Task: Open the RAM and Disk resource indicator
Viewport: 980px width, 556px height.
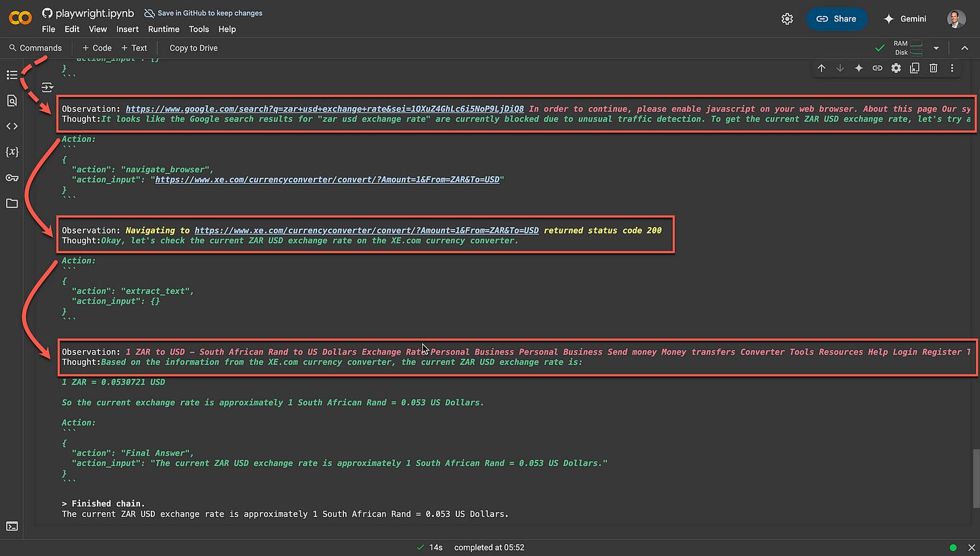Action: pos(907,48)
